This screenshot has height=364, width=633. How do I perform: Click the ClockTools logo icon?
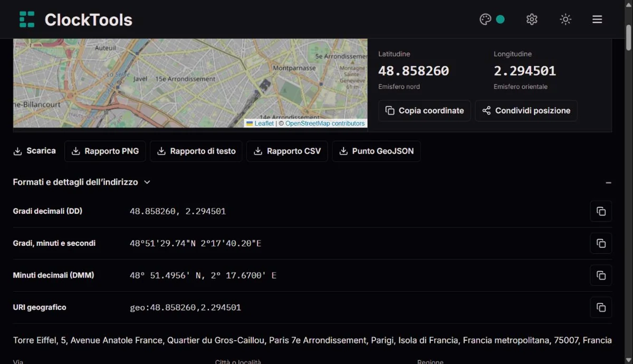point(27,20)
